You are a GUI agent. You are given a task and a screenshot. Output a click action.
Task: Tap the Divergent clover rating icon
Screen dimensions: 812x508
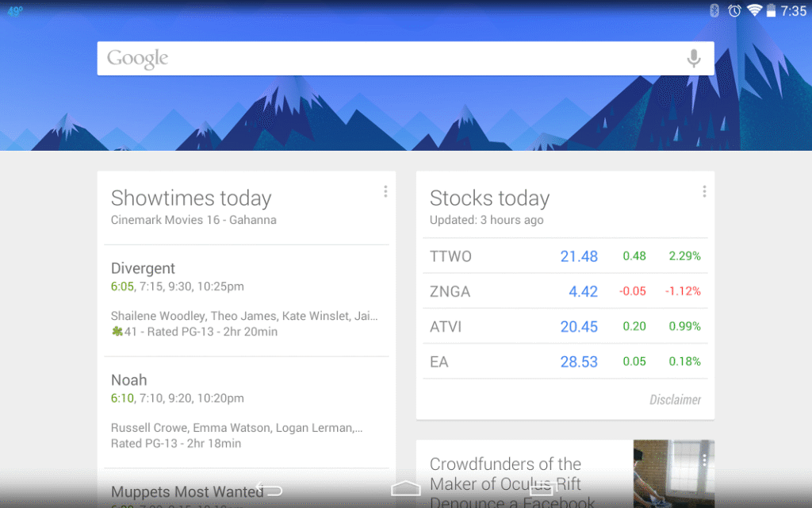(x=117, y=331)
